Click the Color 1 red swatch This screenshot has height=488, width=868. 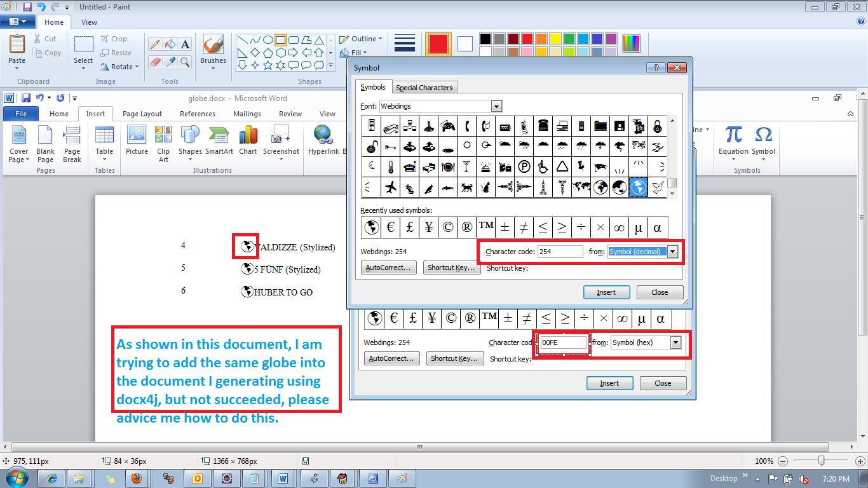[438, 43]
